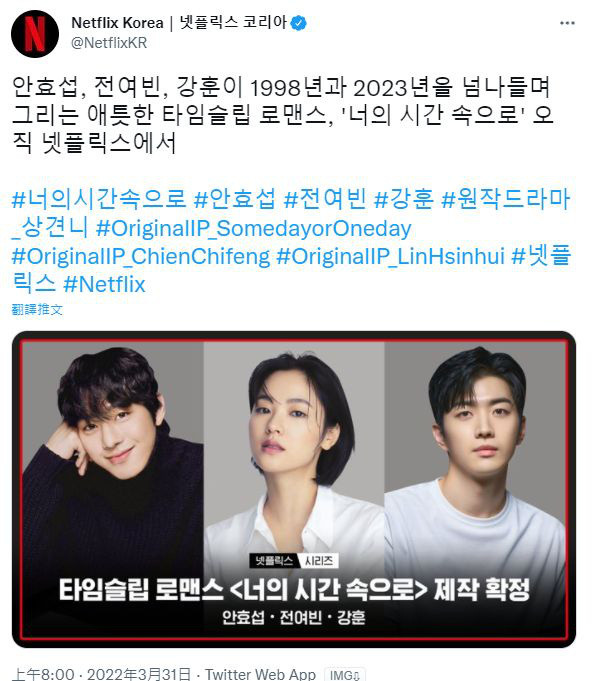Click the #Netflix hashtag
Viewport: 593px width, 681px height.
click(104, 285)
